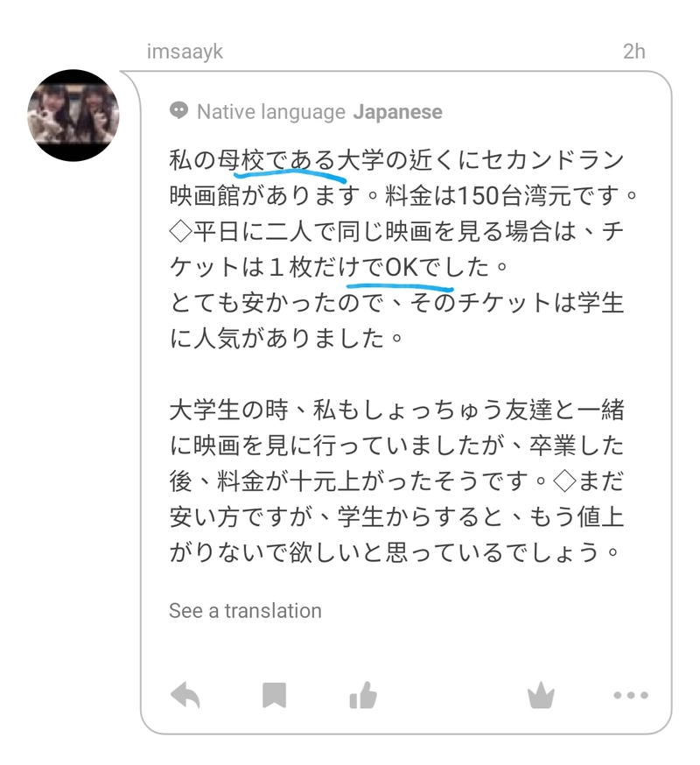
Task: Click See a translation link
Action: click(245, 611)
